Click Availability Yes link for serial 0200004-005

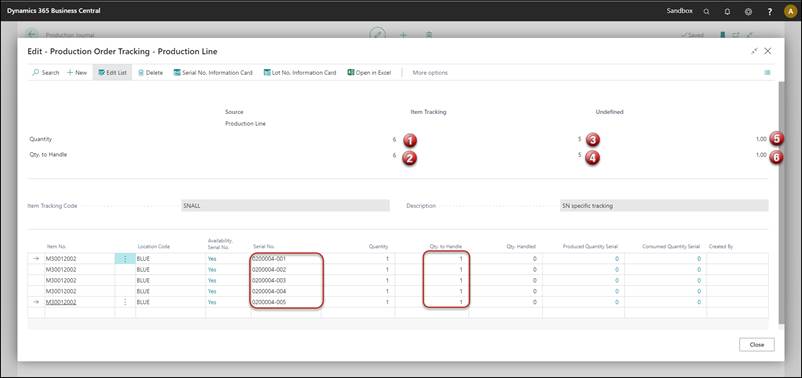(212, 302)
